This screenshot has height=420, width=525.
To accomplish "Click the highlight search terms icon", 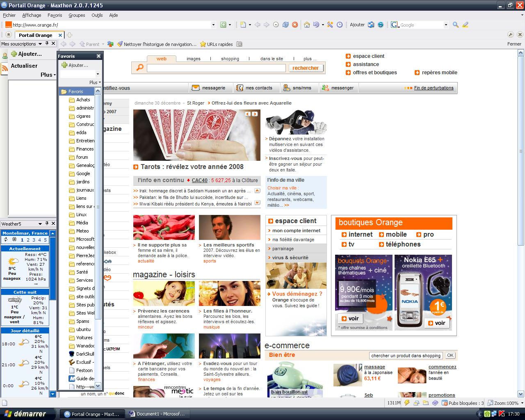I will tap(465, 25).
